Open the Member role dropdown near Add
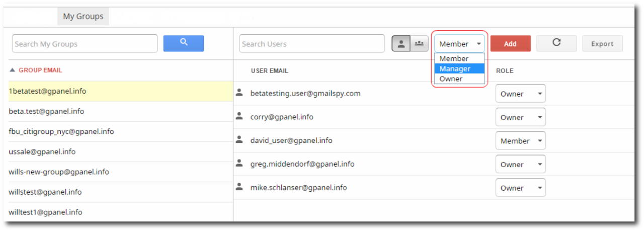The image size is (644, 231). point(460,44)
